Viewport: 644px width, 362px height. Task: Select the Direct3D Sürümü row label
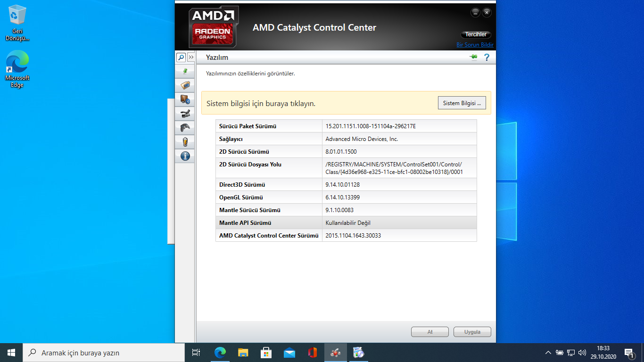point(242,185)
